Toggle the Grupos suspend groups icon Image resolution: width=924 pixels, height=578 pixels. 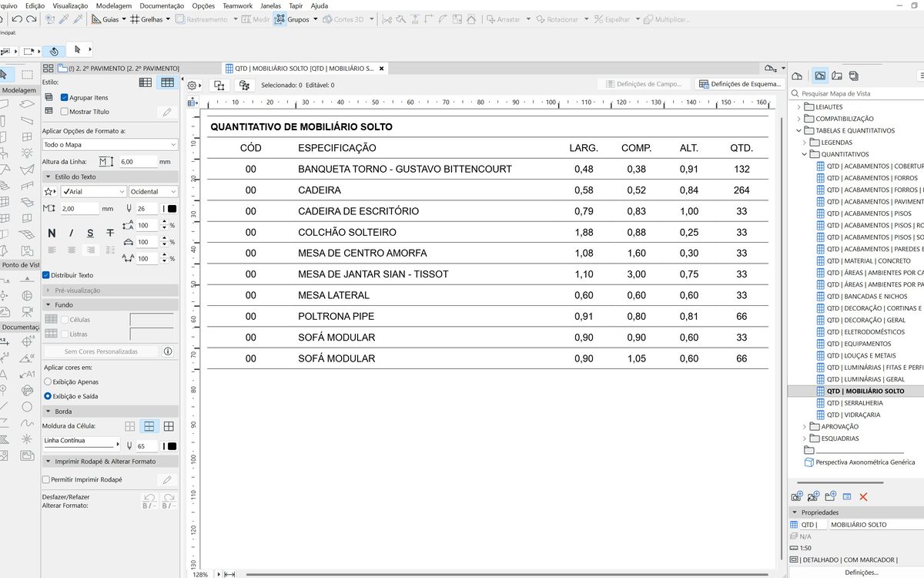(x=280, y=18)
